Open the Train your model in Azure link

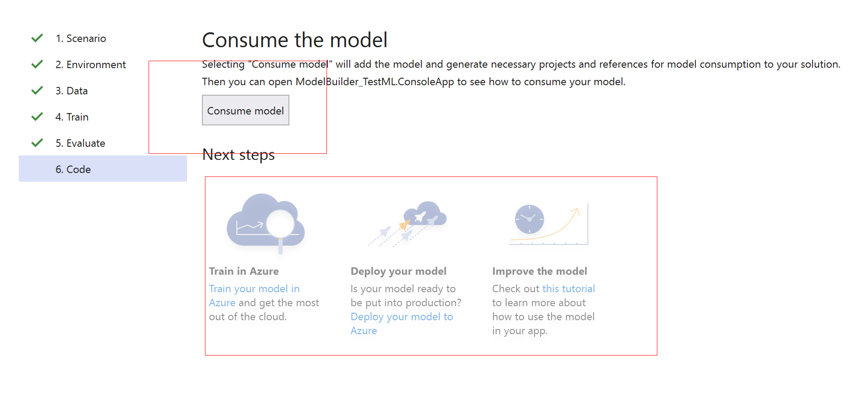[x=254, y=289]
